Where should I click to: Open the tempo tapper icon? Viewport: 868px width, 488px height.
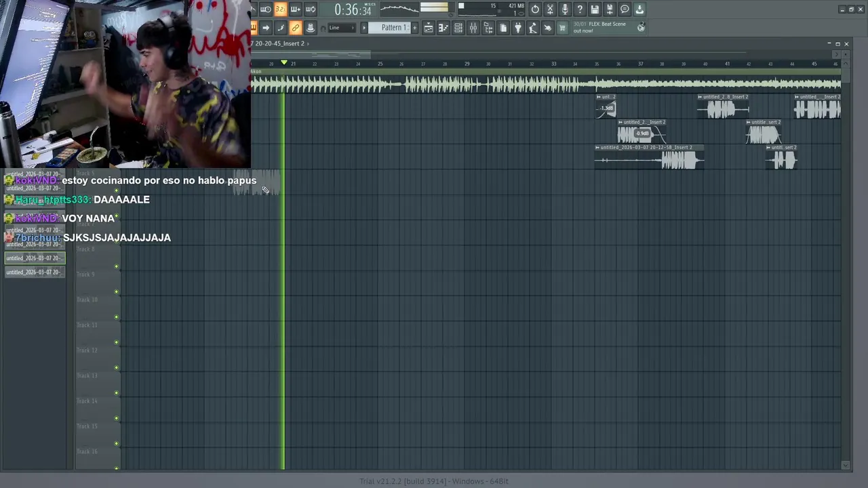coord(533,28)
